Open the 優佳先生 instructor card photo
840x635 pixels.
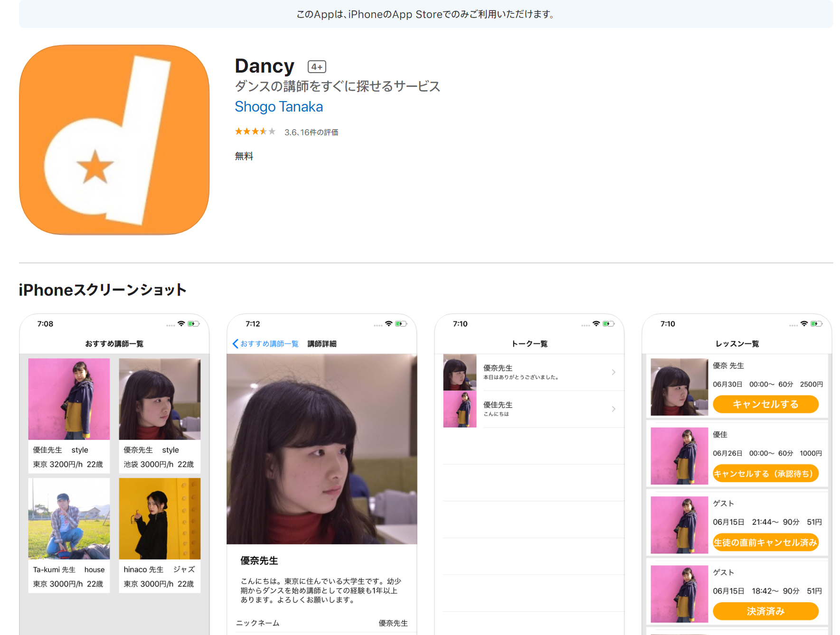[69, 399]
